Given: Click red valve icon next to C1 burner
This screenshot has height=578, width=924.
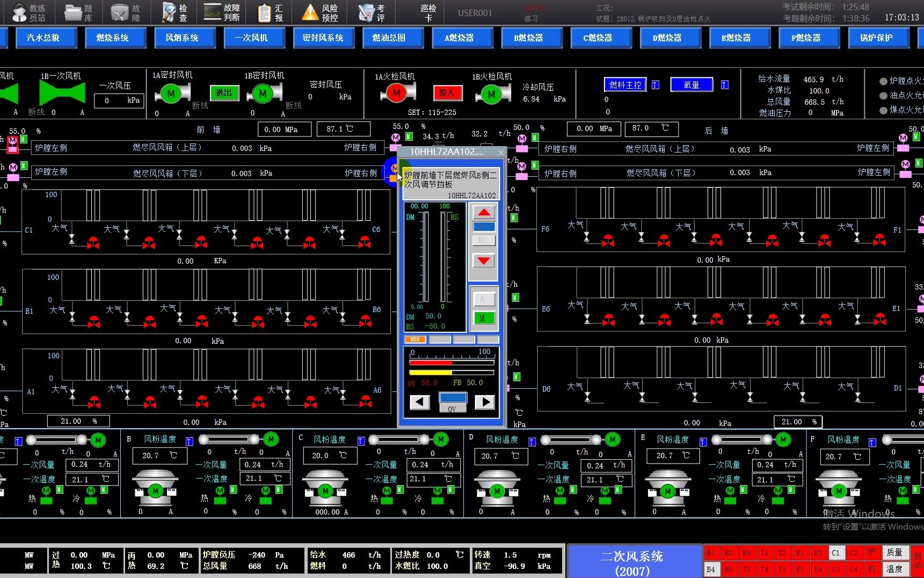Looking at the screenshot, I should [93, 242].
